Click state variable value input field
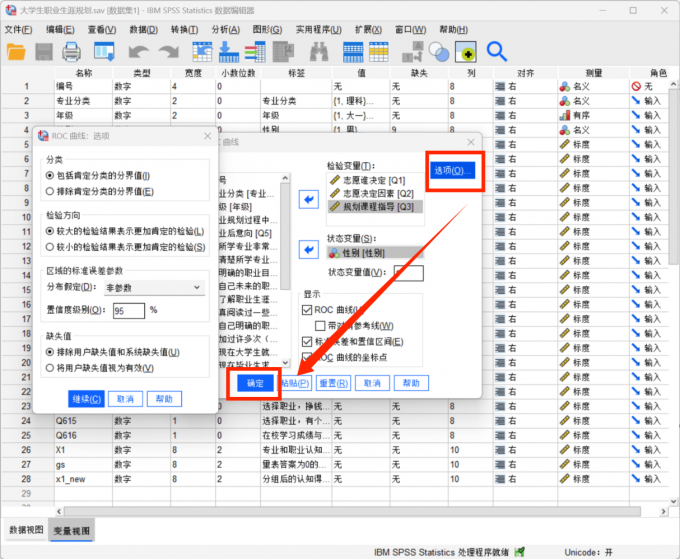Screen dimensions: 680x559 (x=409, y=273)
